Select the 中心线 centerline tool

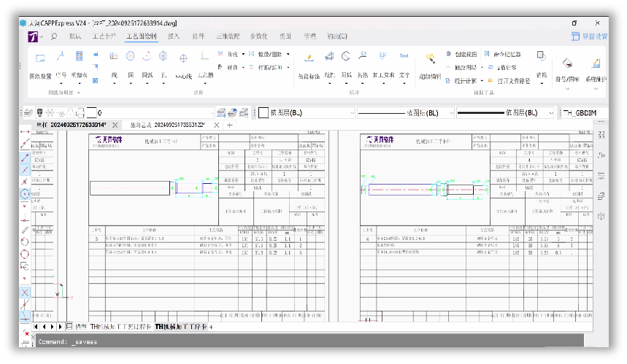183,66
